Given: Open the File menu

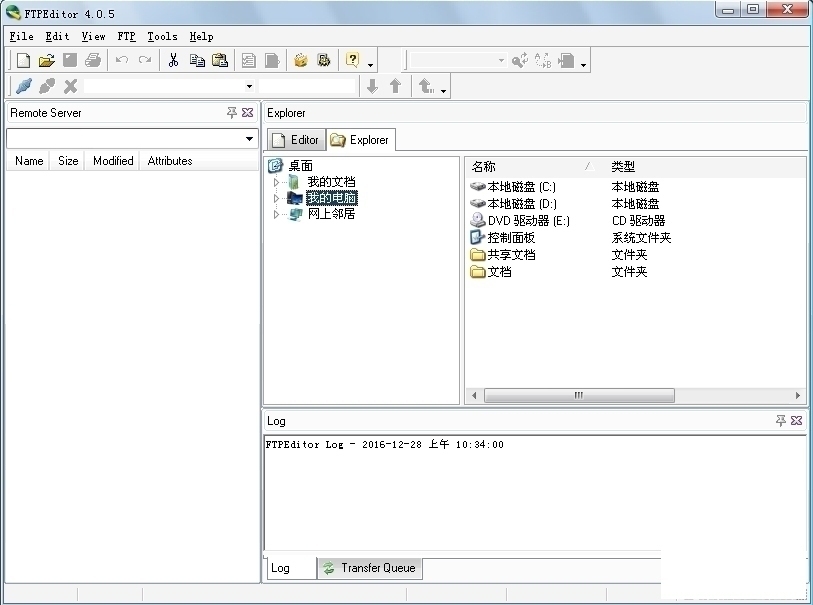Looking at the screenshot, I should (x=22, y=36).
